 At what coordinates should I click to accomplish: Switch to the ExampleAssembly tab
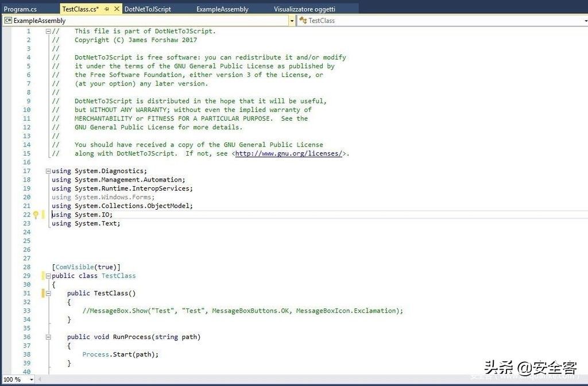[x=222, y=9]
